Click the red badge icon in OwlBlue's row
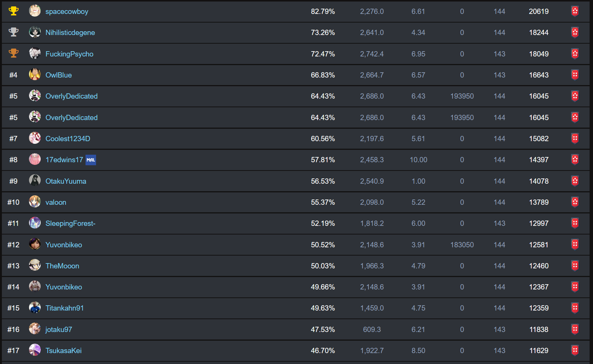The image size is (593, 364). click(x=575, y=75)
